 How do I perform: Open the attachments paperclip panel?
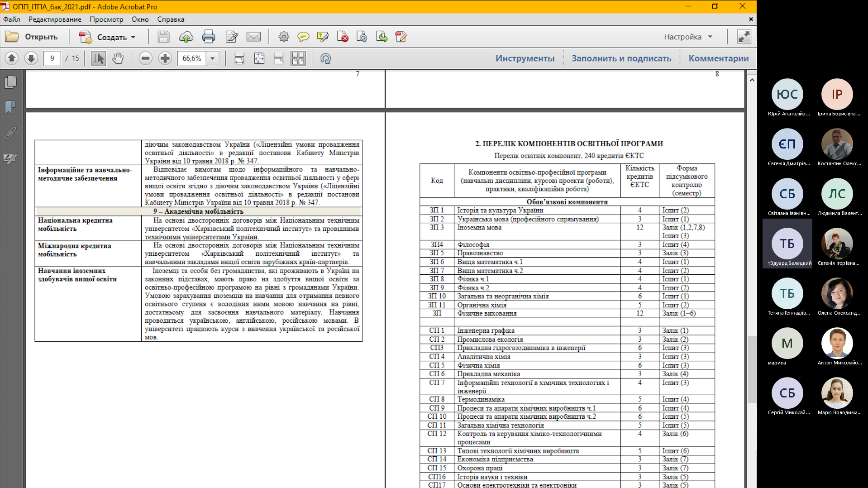click(x=10, y=133)
